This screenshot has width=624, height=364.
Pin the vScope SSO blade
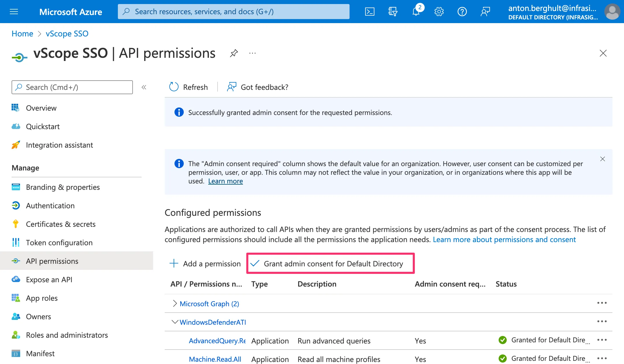pos(234,53)
